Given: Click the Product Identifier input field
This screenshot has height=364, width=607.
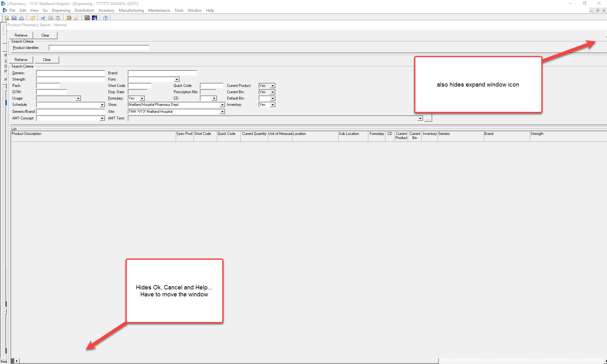Looking at the screenshot, I should coord(99,48).
